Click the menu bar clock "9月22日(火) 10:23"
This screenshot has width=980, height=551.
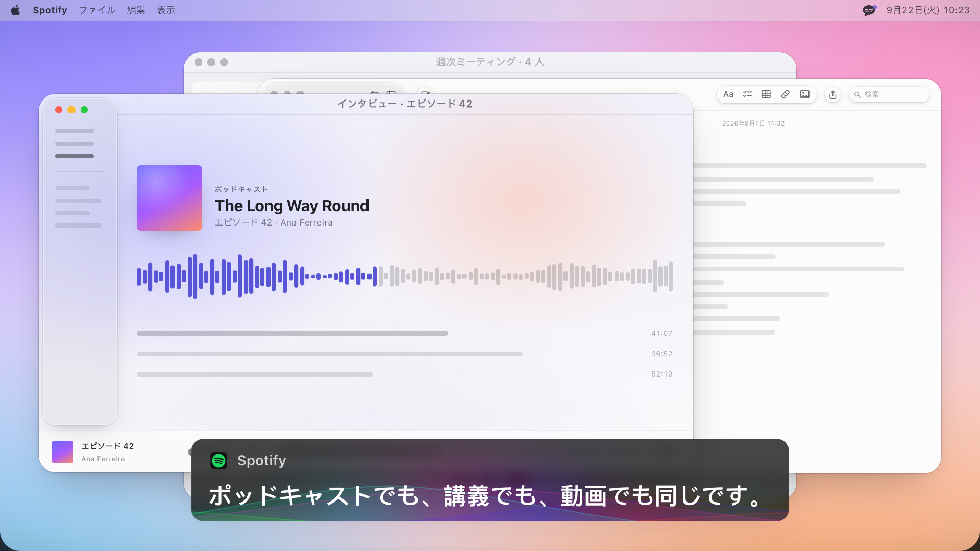(928, 10)
